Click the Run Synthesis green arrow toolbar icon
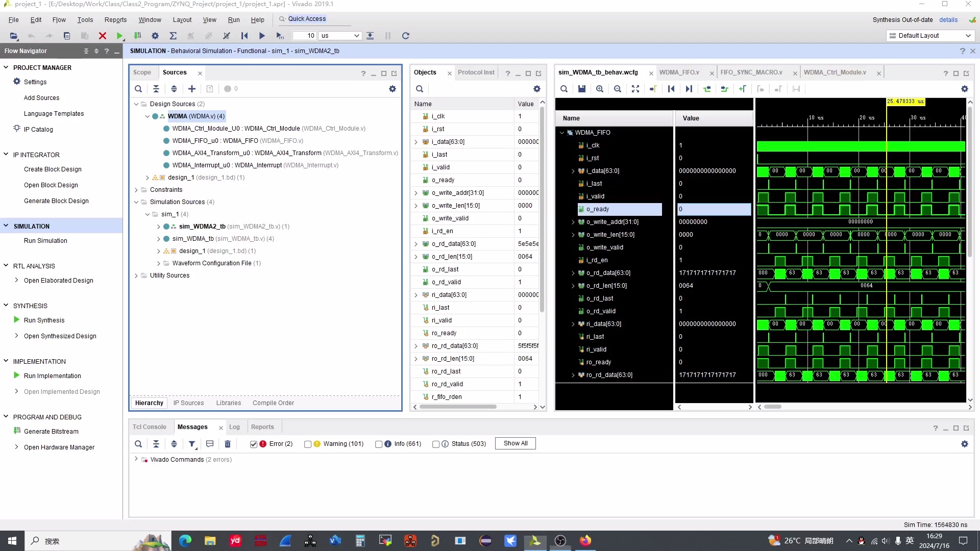980x551 pixels. click(x=119, y=36)
